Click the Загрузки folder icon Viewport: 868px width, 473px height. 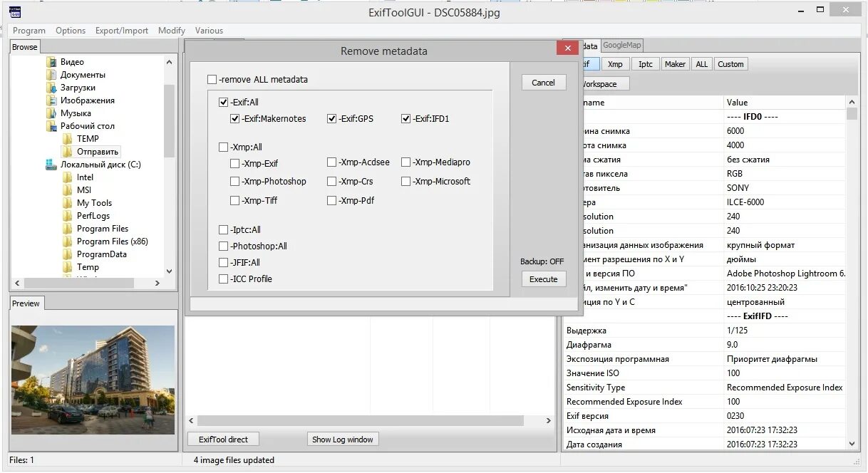pos(51,88)
